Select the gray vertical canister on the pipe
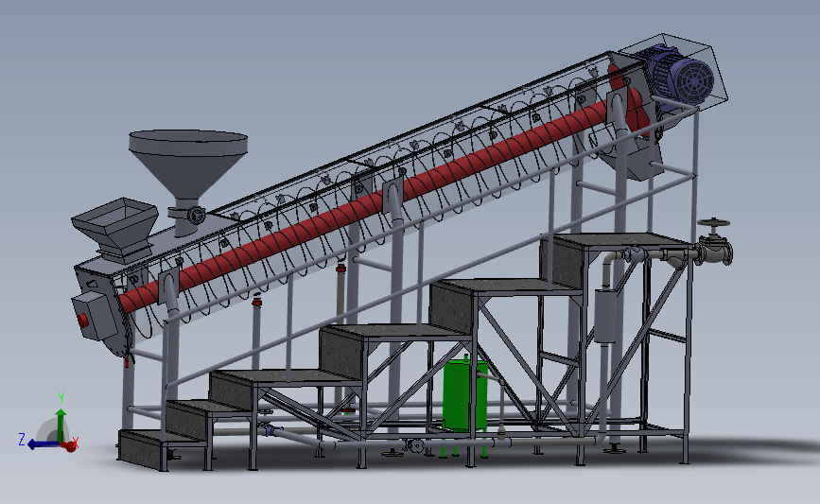 (x=606, y=315)
